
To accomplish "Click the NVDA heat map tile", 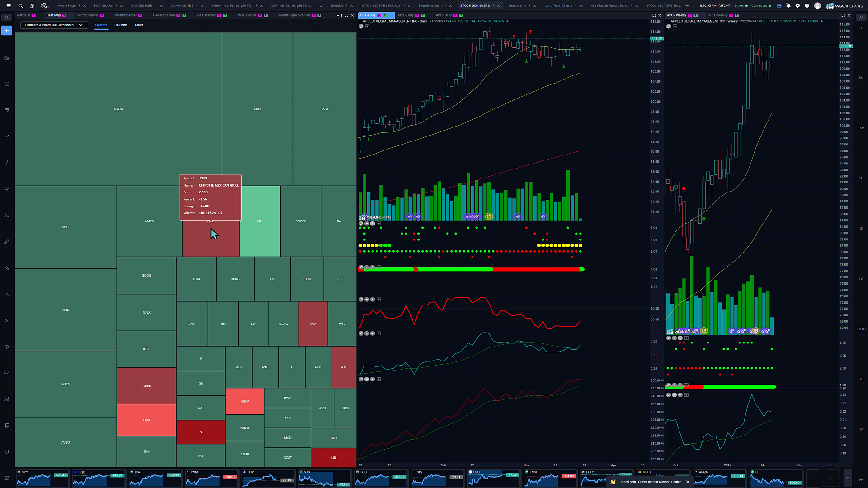I will [118, 109].
